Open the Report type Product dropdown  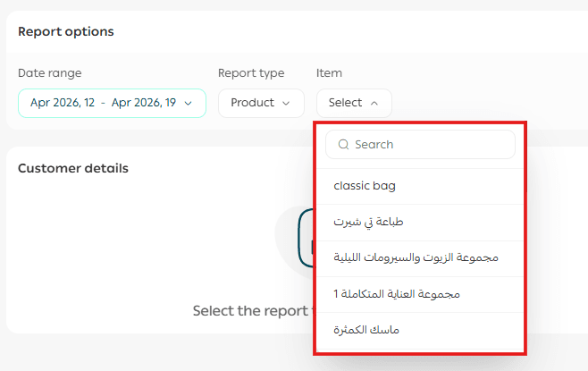(x=261, y=103)
